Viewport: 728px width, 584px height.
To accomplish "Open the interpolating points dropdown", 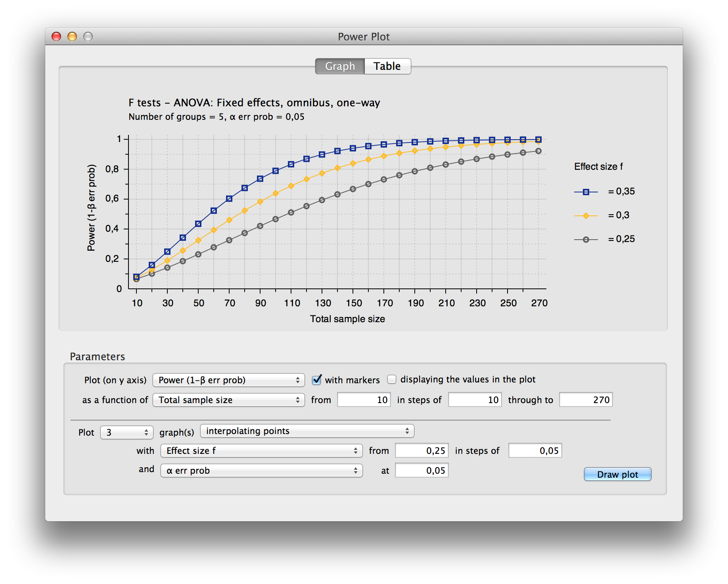I will 307,431.
